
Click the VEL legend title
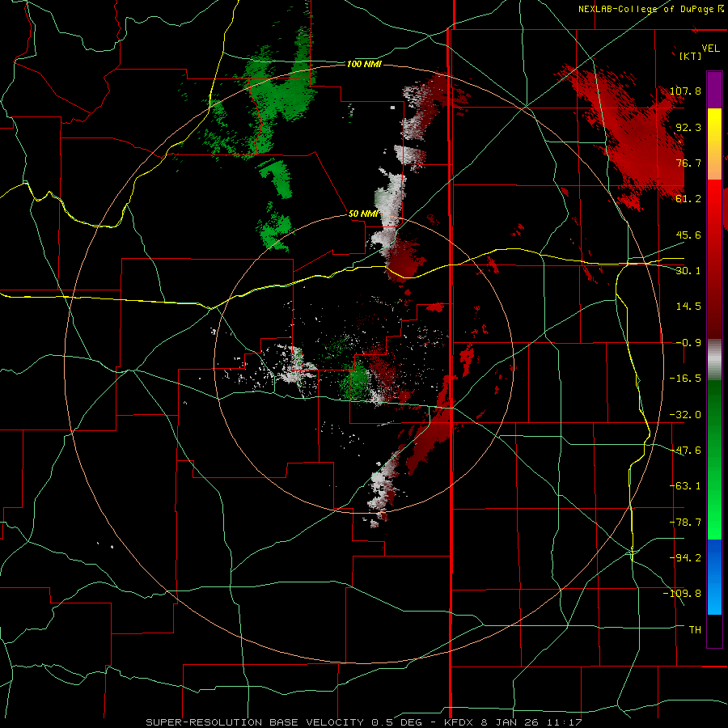[x=710, y=49]
